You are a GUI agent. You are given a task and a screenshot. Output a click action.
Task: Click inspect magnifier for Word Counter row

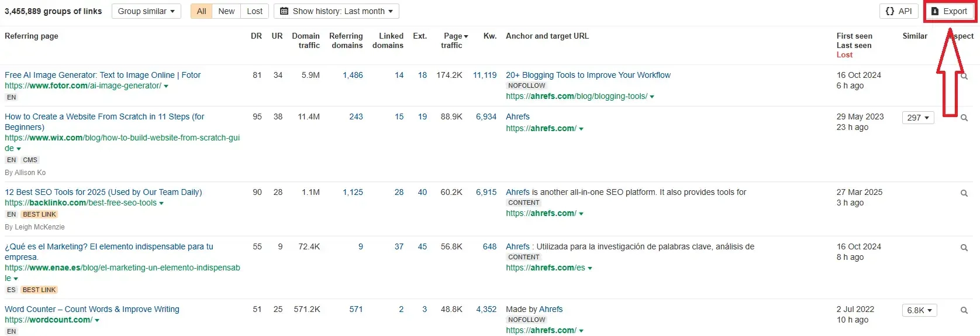pyautogui.click(x=964, y=310)
